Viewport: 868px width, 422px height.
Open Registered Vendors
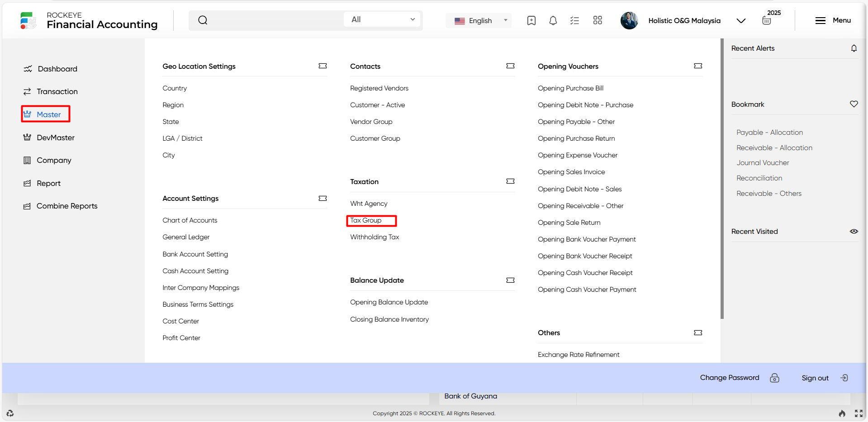tap(379, 88)
